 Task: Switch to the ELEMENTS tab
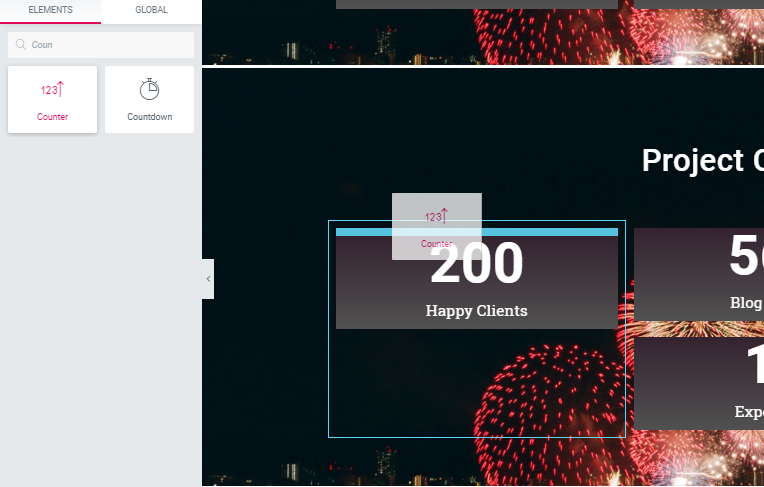pos(50,10)
